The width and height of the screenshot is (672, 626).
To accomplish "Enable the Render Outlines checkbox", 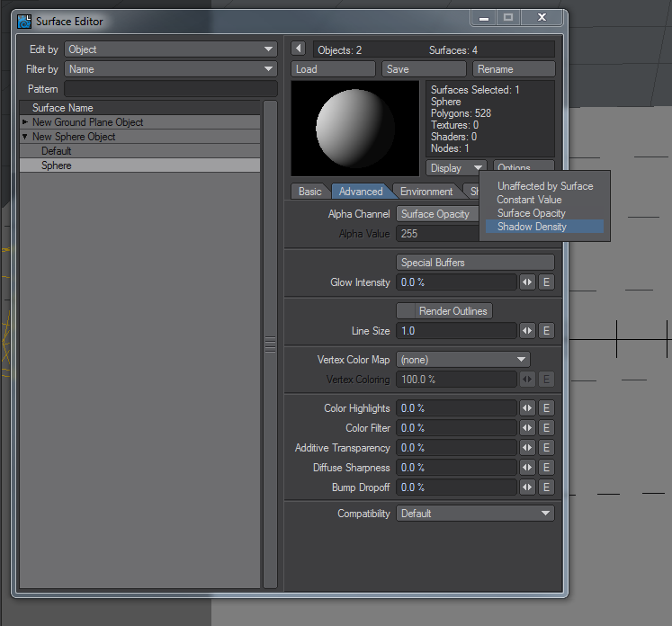I will point(406,311).
